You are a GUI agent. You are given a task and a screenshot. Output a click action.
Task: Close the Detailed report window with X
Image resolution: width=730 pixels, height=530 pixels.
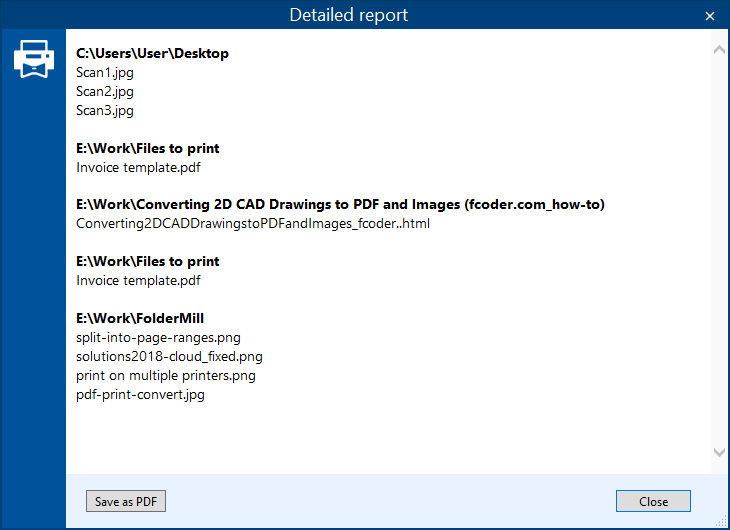710,16
